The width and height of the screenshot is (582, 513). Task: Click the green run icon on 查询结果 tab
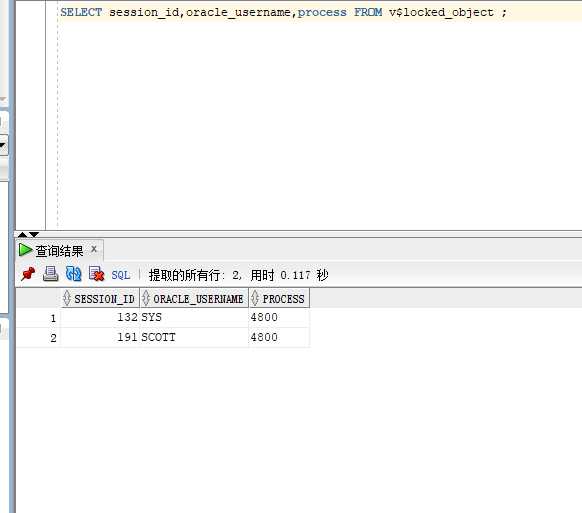(25, 250)
